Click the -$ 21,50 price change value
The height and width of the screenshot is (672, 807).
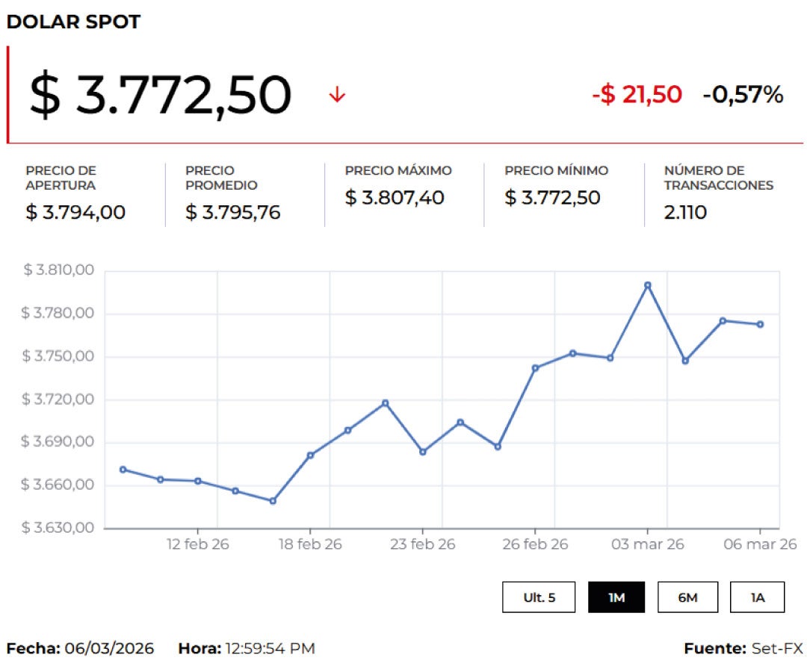click(637, 95)
